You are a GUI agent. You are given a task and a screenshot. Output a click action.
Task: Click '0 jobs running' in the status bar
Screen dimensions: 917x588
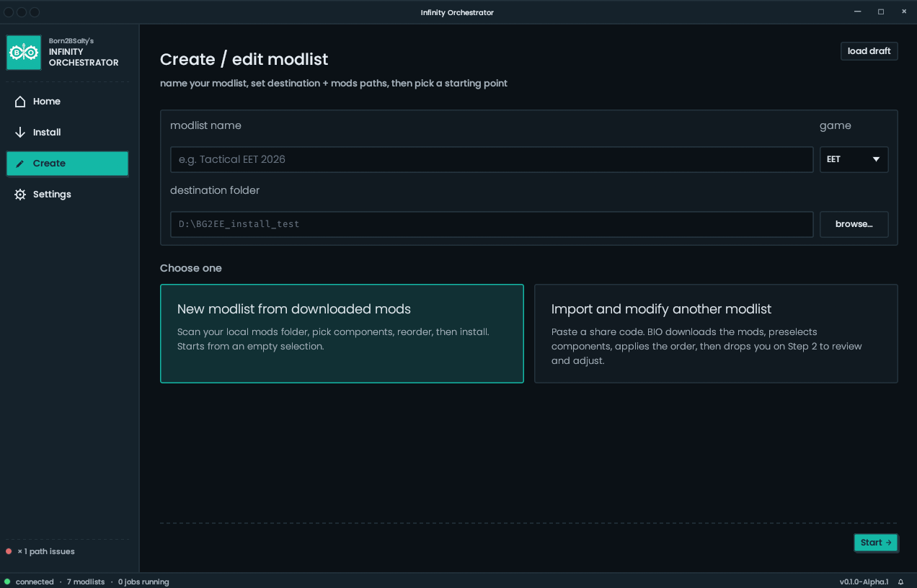pyautogui.click(x=143, y=582)
